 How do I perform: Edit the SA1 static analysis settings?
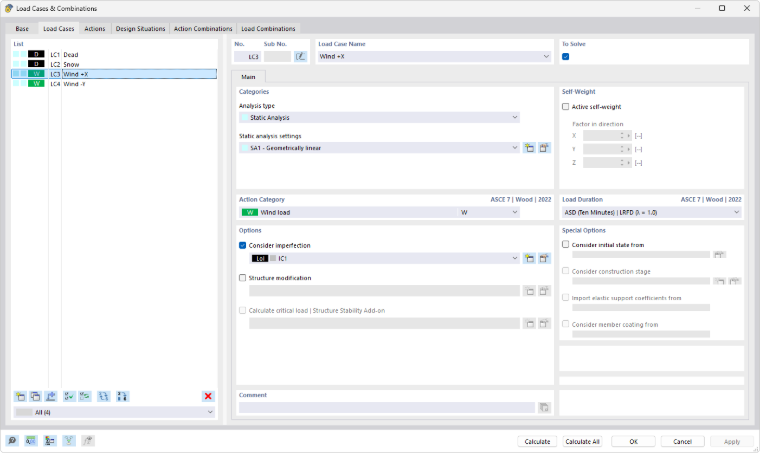point(544,148)
